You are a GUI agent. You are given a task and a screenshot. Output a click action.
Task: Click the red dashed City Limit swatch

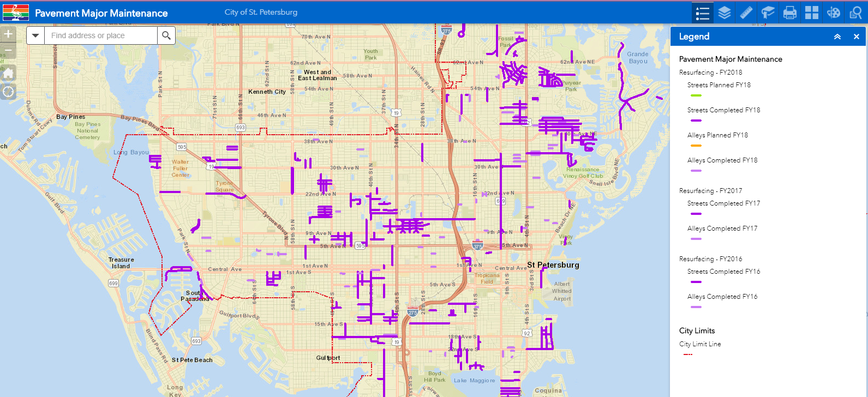(x=688, y=354)
